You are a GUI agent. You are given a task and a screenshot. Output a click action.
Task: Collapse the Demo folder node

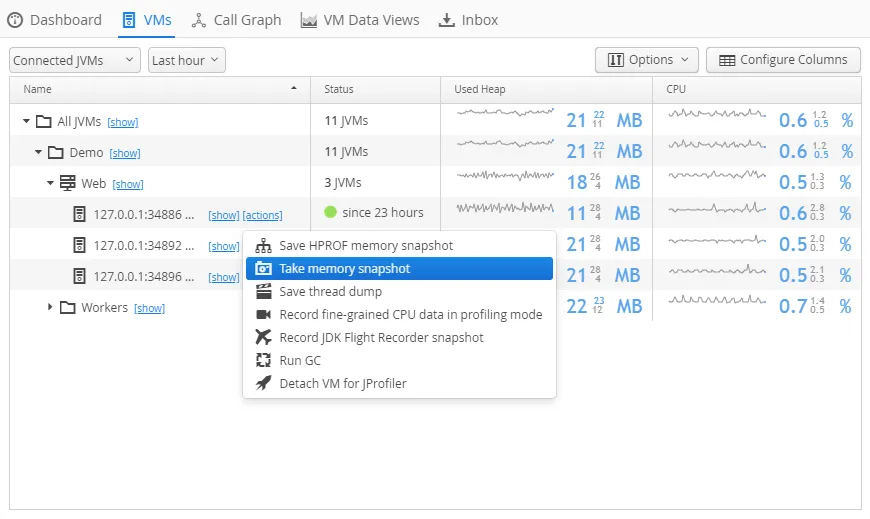point(38,152)
